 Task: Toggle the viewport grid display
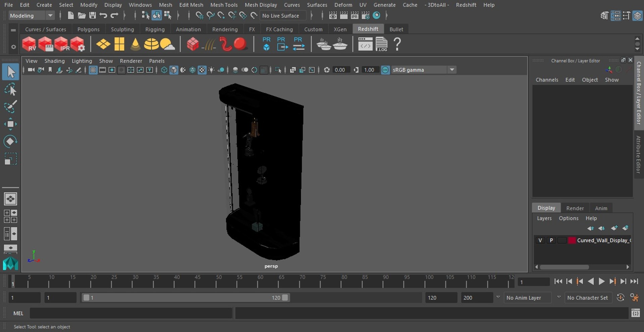93,70
